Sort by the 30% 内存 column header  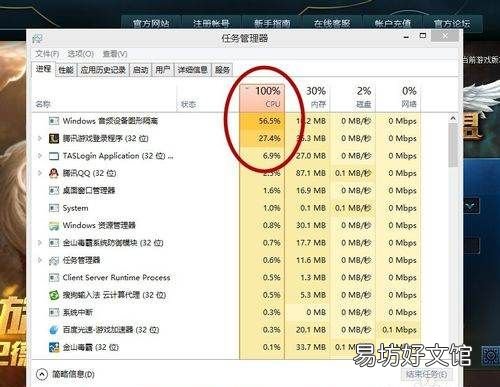pos(307,97)
